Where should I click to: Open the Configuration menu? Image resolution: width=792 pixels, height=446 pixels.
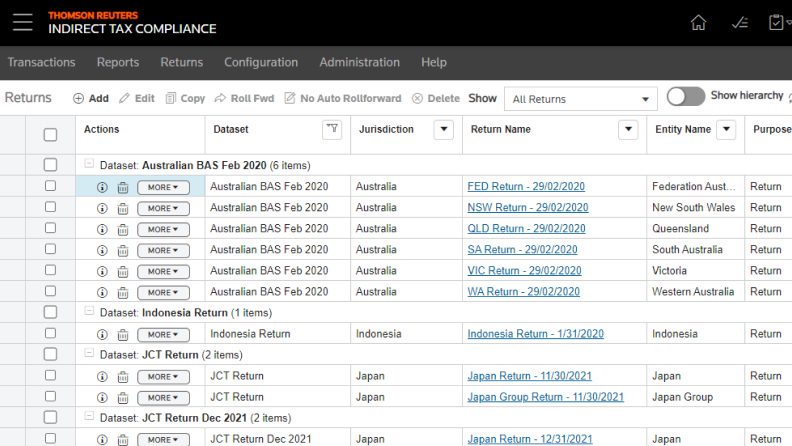(261, 62)
